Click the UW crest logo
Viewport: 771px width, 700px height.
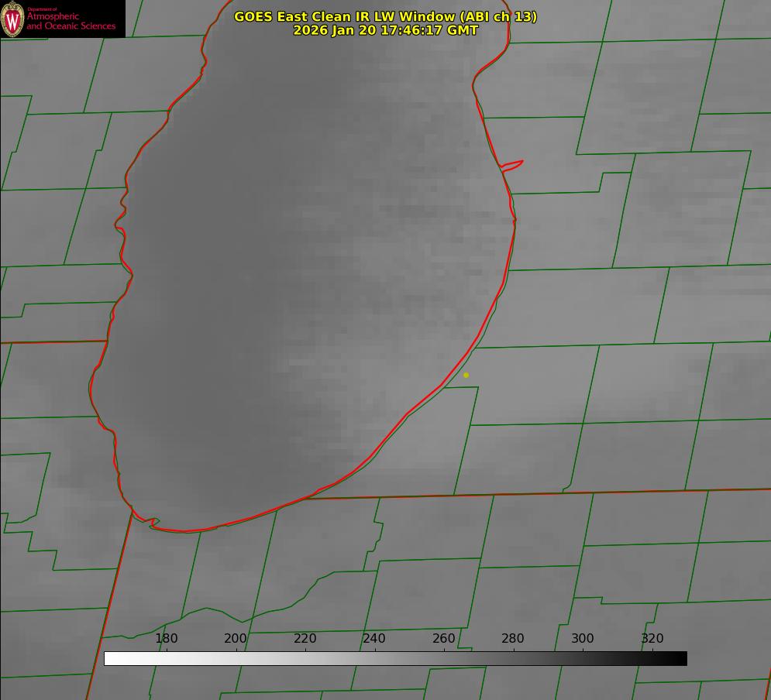(12, 19)
